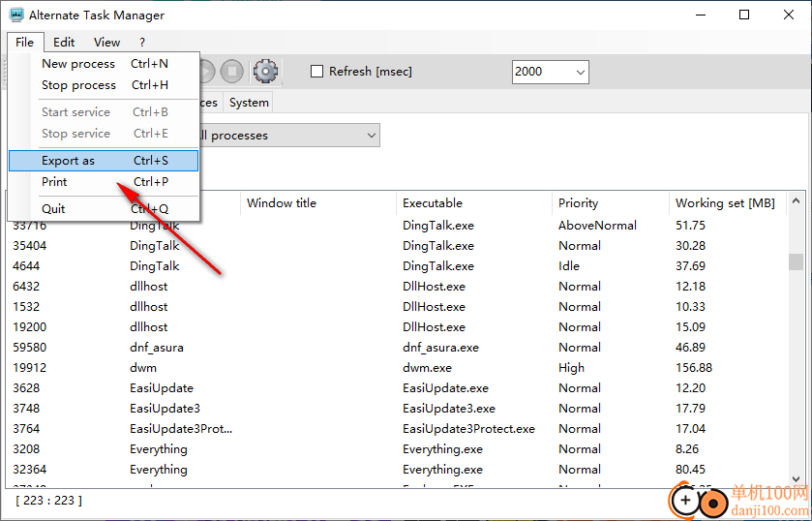Select Export as in the File menu
The image size is (812, 521).
pos(104,161)
